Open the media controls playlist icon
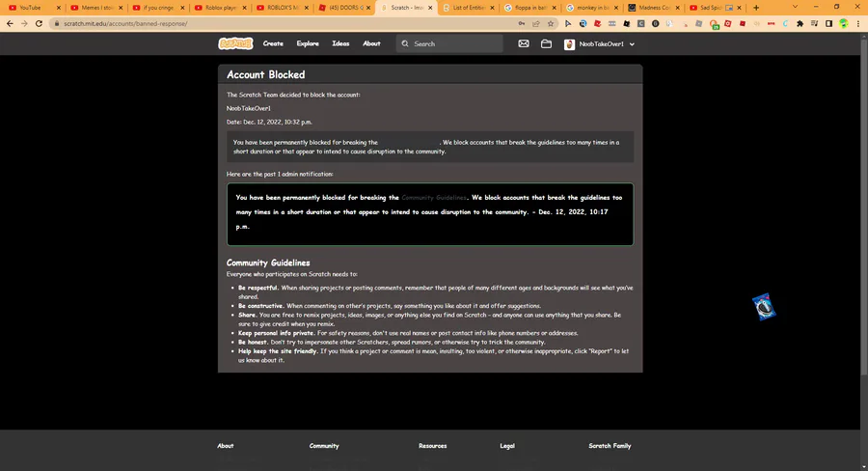This screenshot has height=471, width=868. (x=814, y=24)
